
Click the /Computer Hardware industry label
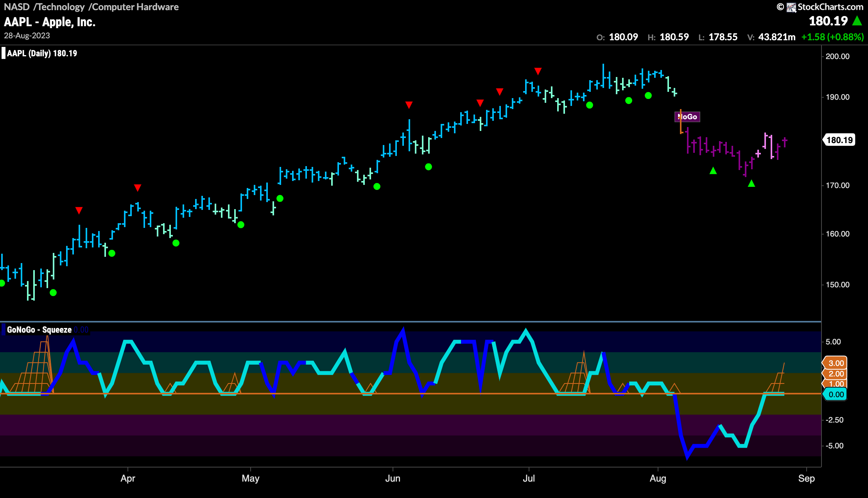tap(134, 7)
